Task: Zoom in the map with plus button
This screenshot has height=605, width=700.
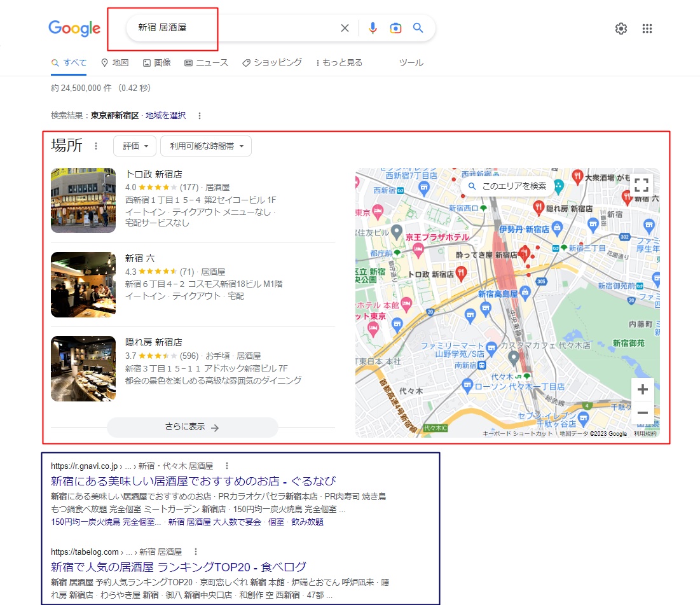Action: pos(643,389)
